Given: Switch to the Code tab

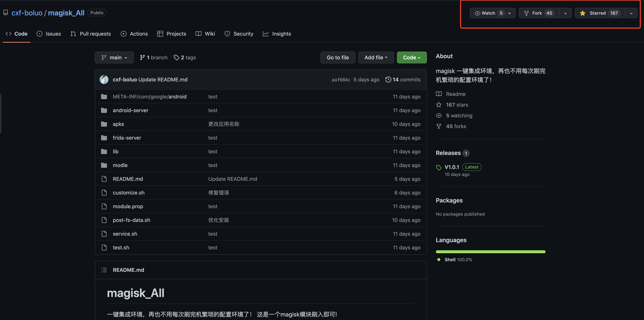Looking at the screenshot, I should (x=16, y=34).
